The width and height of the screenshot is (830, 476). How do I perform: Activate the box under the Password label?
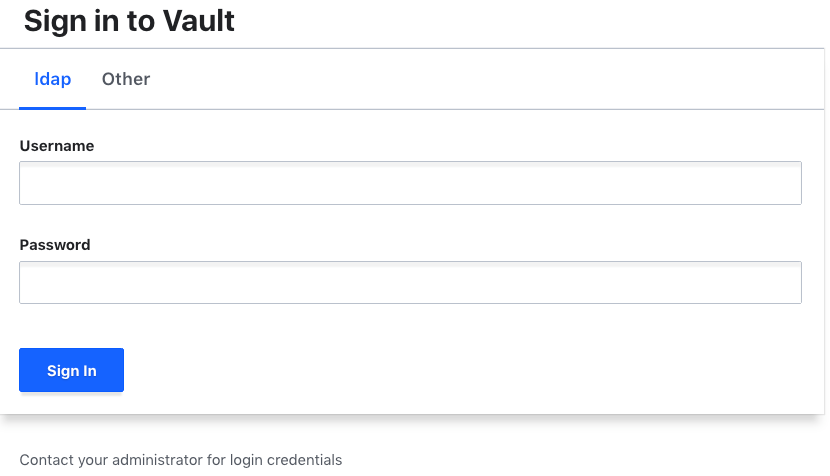[410, 283]
